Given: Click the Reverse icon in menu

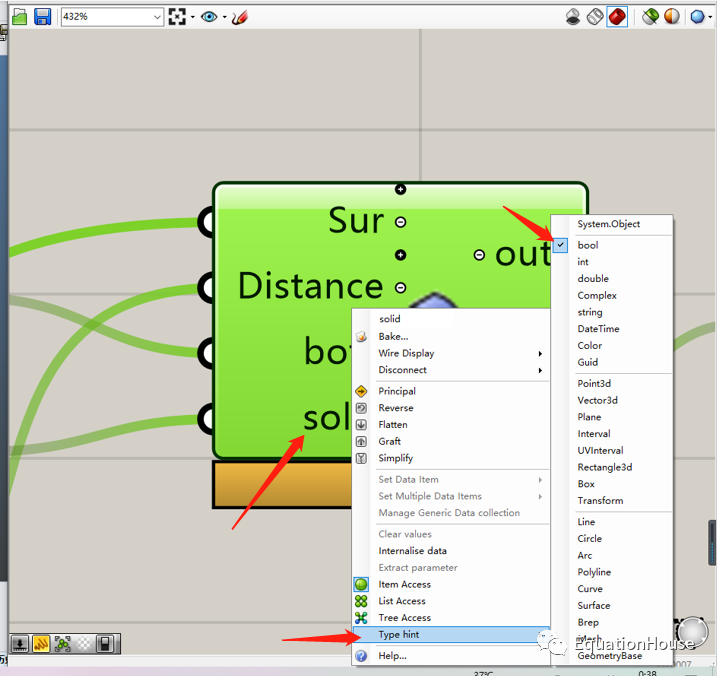Looking at the screenshot, I should [361, 408].
